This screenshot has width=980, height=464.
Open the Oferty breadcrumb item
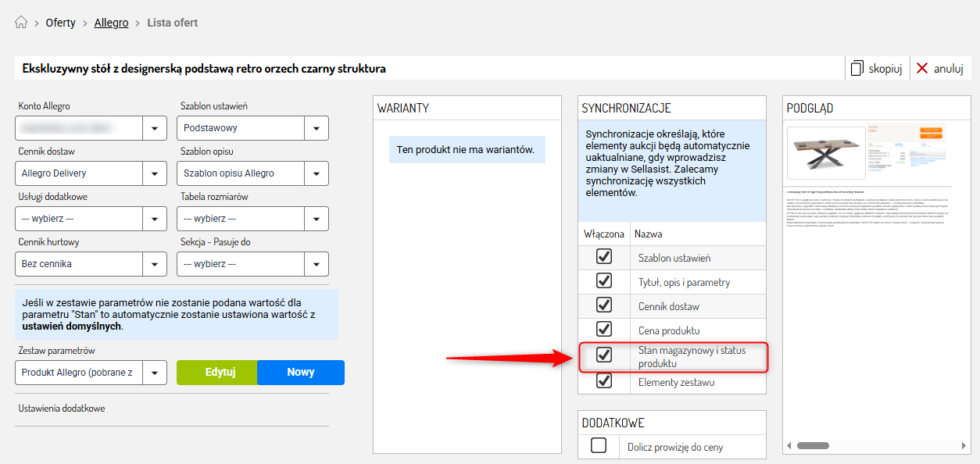[x=60, y=23]
